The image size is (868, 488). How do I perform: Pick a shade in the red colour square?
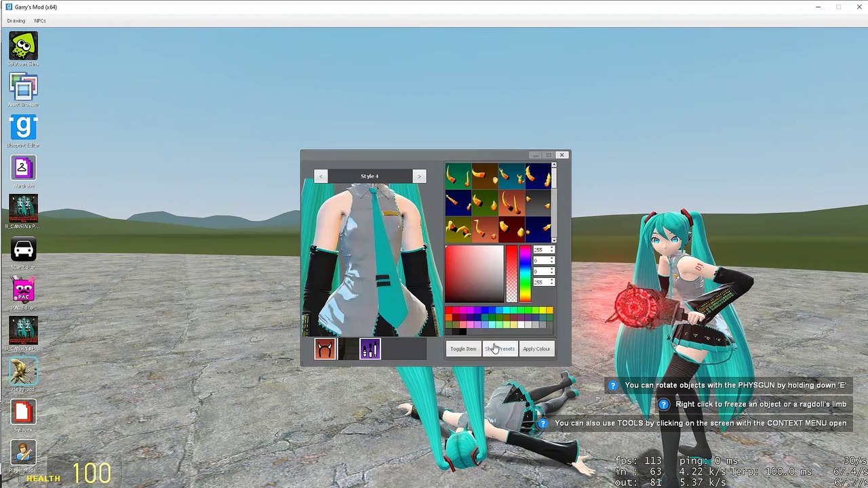point(475,274)
